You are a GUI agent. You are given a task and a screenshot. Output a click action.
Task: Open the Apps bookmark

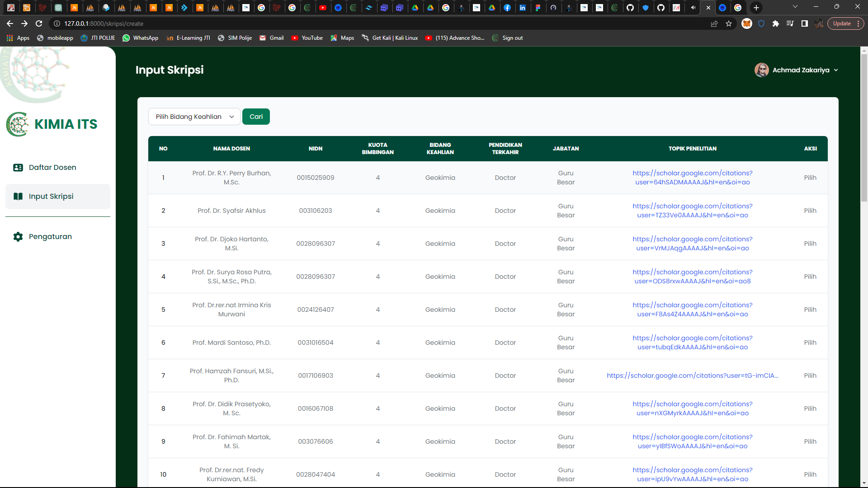pos(18,38)
